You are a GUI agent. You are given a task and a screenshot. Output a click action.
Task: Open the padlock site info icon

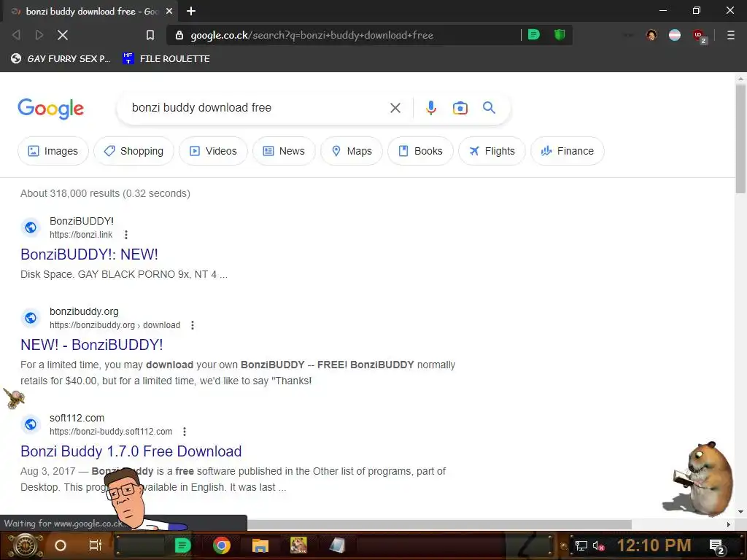tap(179, 35)
